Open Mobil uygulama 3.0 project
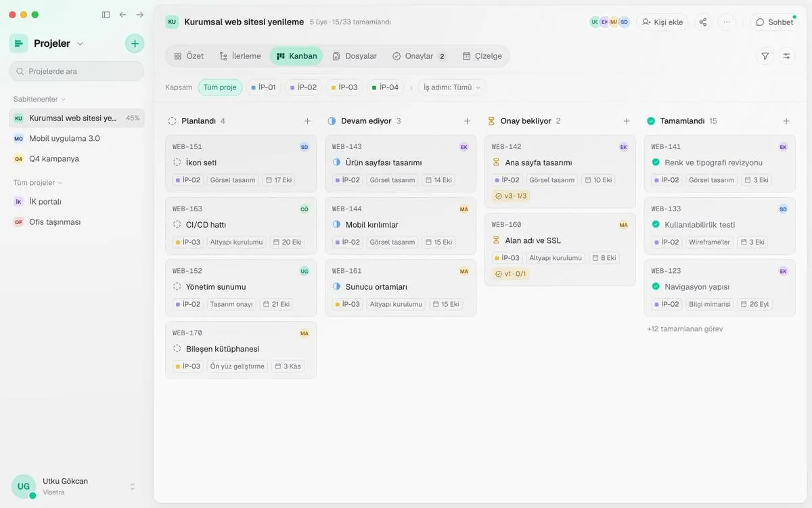This screenshot has width=812, height=508. coord(76,138)
